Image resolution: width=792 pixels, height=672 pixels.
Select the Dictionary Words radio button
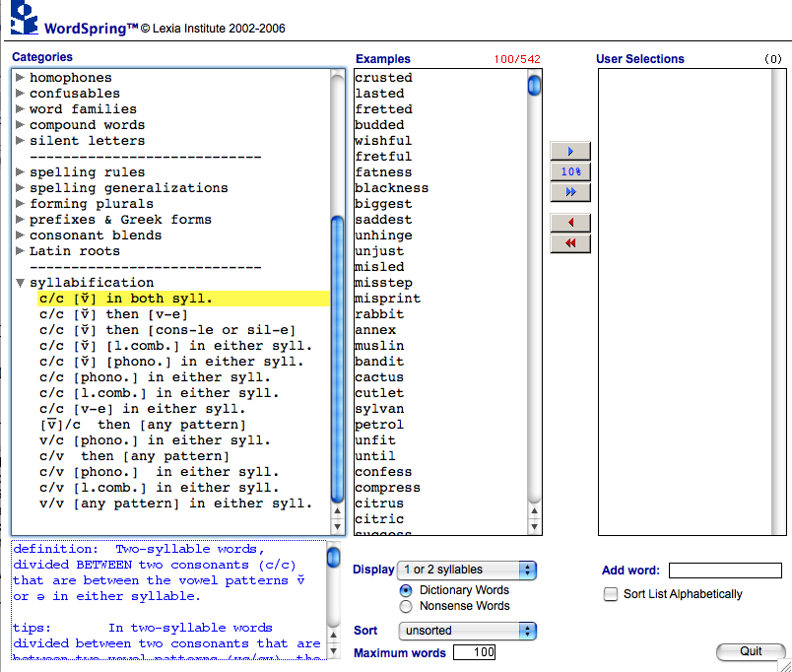pyautogui.click(x=406, y=590)
